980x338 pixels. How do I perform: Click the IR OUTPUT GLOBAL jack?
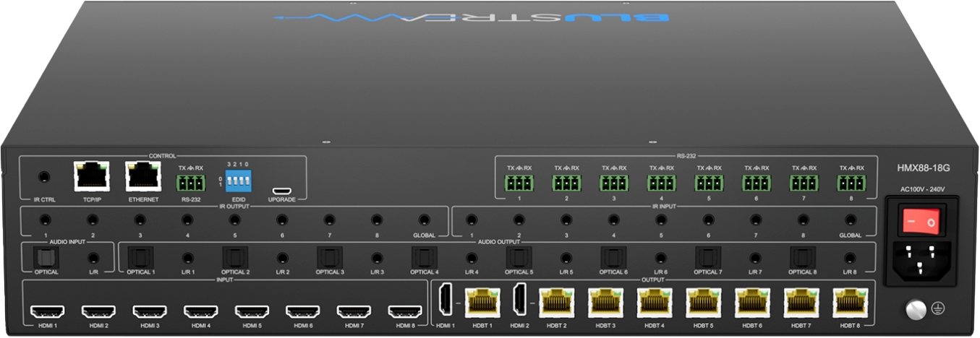423,220
